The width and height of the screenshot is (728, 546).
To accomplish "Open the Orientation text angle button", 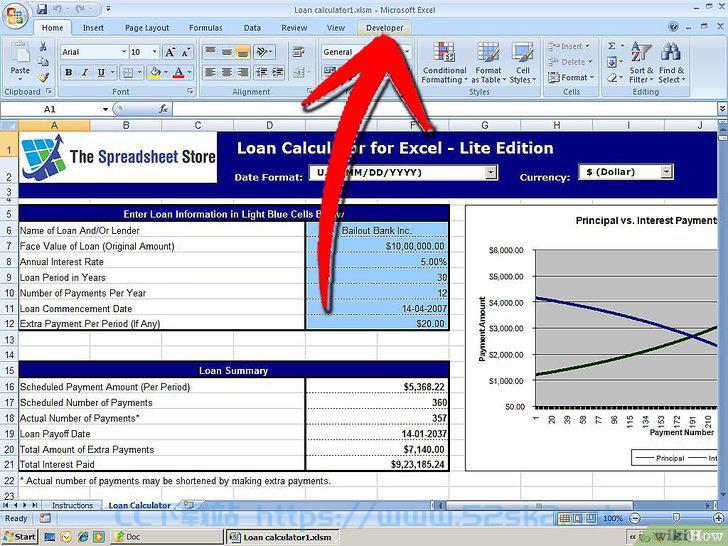I will coord(263,52).
